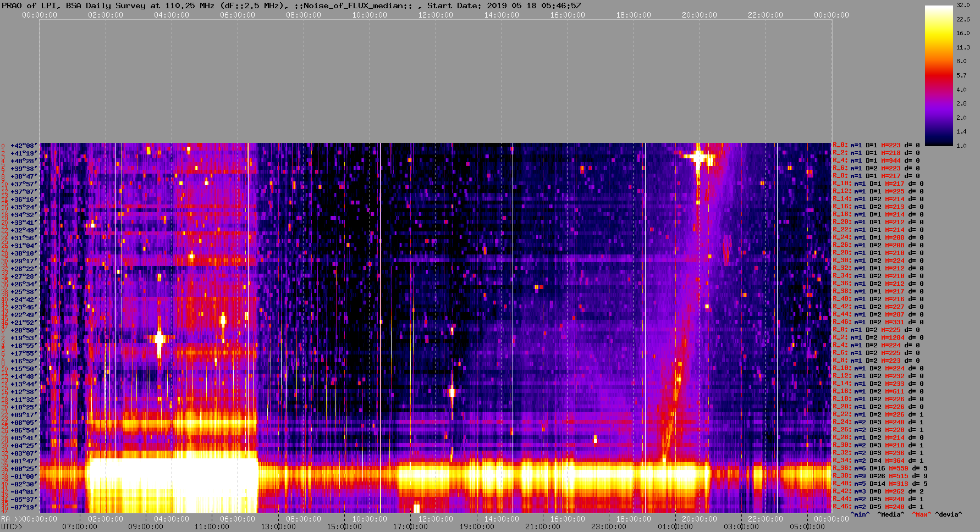Image resolution: width=980 pixels, height=532 pixels.
Task: Click the declination label -04°01'
Action: click(x=24, y=492)
